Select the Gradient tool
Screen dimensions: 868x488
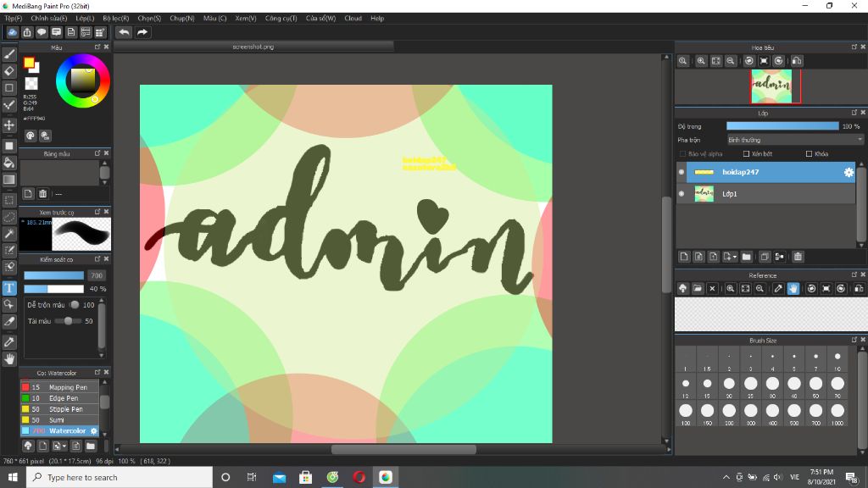point(8,180)
